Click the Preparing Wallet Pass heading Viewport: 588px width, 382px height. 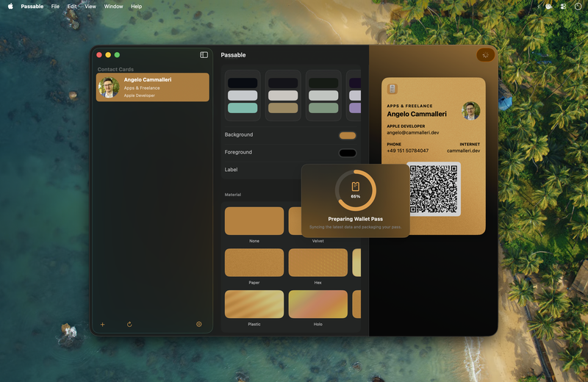(356, 219)
